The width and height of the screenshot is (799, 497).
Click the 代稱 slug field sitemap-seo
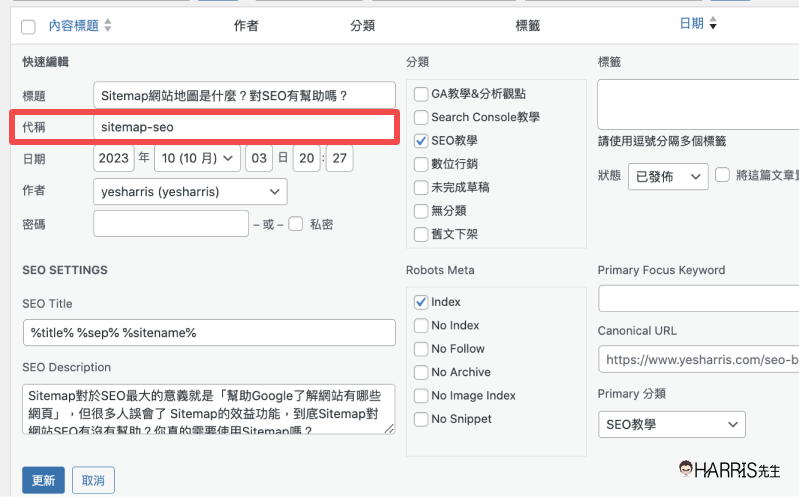coord(245,127)
